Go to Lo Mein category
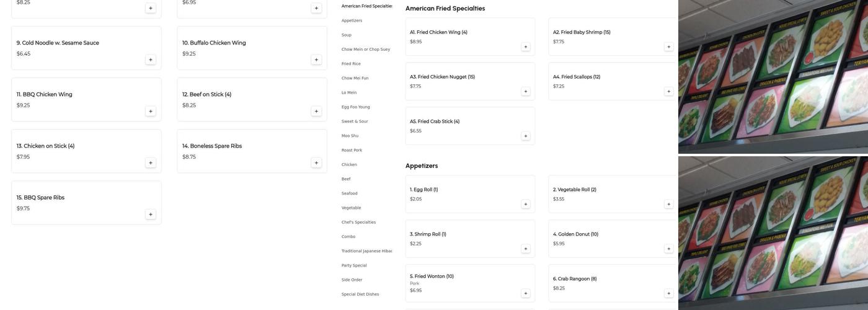 coord(349,92)
